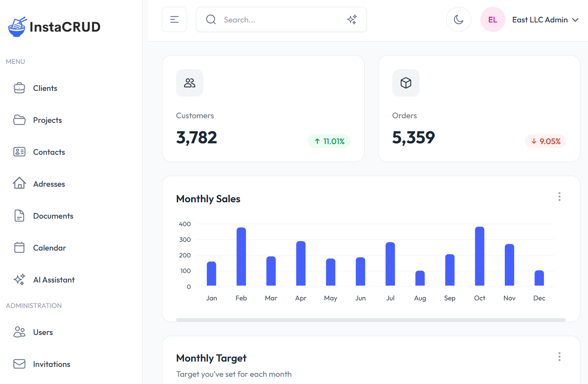
Task: Click the Customers people icon
Action: 189,83
